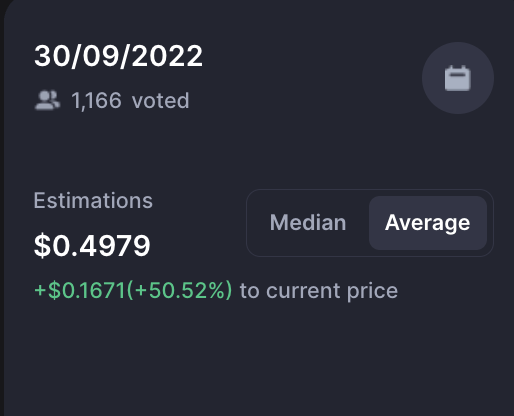Screen dimensions: 514x416
Task: Select the Median tab
Action: point(308,223)
